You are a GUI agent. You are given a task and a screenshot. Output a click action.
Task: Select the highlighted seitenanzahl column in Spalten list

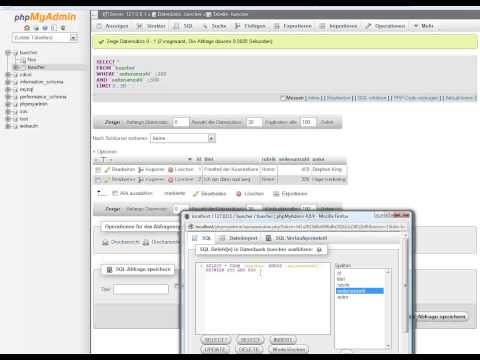(360, 291)
